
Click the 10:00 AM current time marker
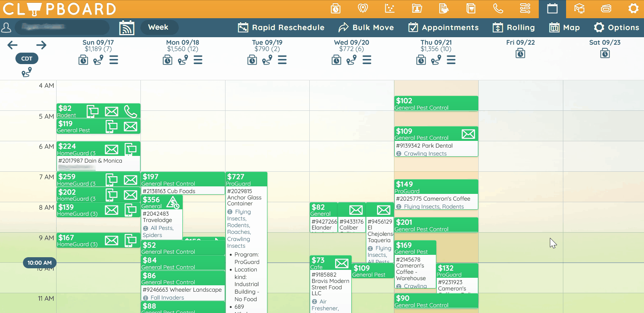click(40, 263)
